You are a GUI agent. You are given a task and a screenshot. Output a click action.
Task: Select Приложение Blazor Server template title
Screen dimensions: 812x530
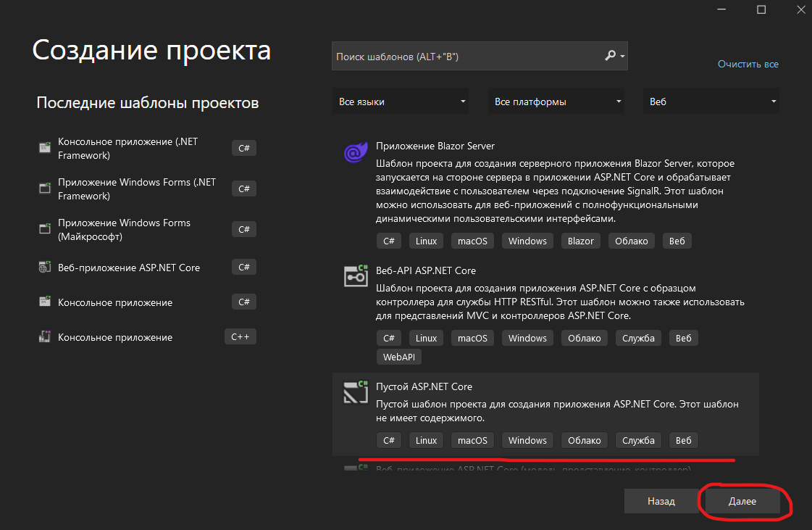[435, 146]
